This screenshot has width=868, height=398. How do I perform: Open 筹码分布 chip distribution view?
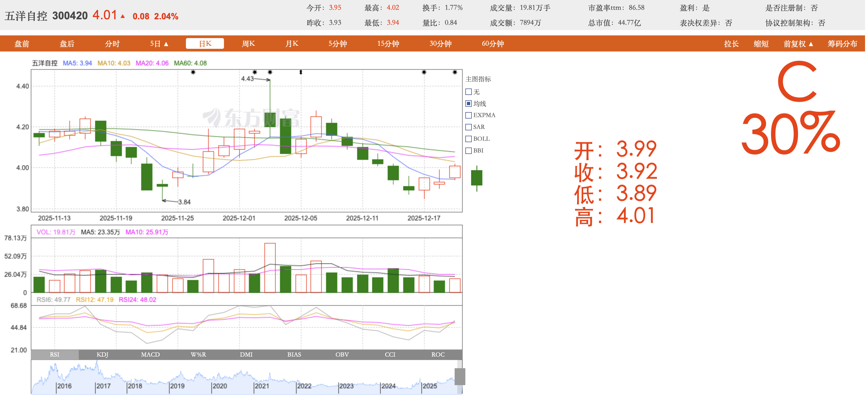842,44
